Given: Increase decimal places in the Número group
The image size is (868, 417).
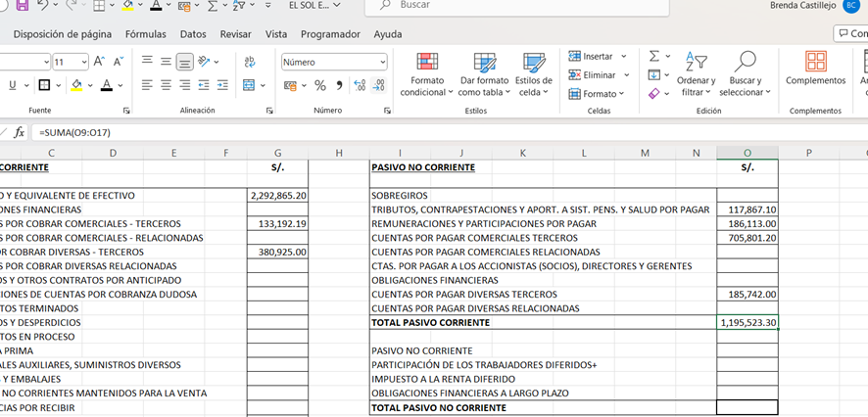Looking at the screenshot, I should 360,85.
